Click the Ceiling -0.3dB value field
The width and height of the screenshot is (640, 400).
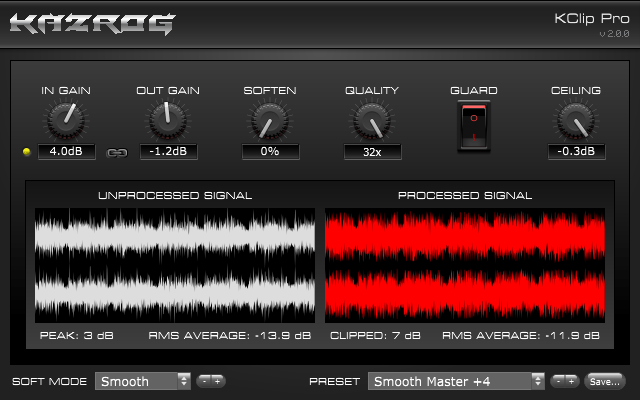pos(576,151)
